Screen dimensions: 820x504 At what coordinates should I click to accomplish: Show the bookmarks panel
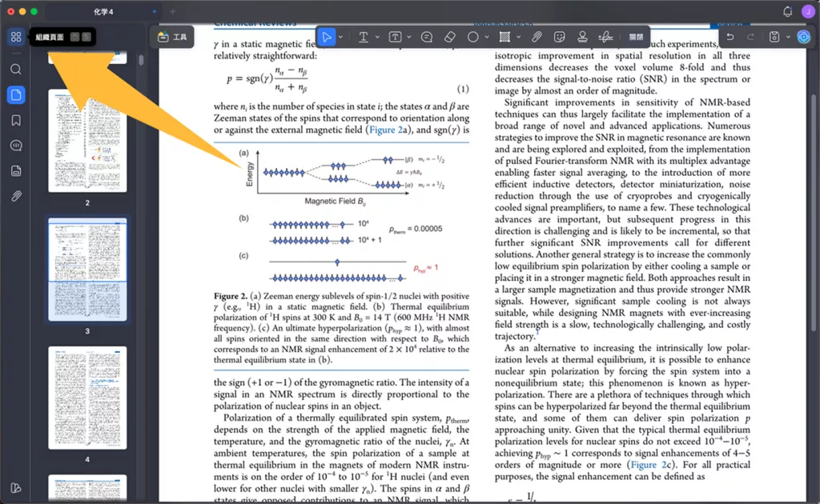pos(16,121)
